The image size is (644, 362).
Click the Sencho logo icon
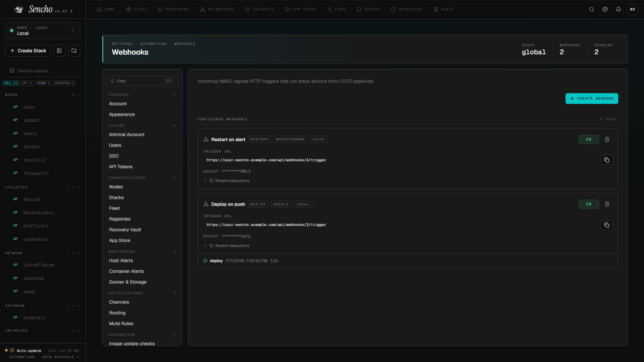[x=19, y=9]
